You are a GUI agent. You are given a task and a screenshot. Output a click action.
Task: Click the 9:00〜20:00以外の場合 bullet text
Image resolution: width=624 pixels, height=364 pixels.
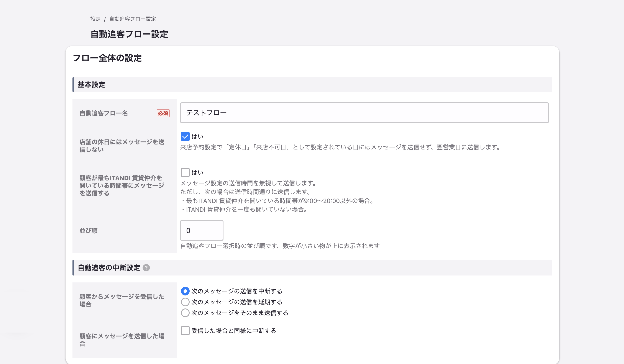coord(277,201)
